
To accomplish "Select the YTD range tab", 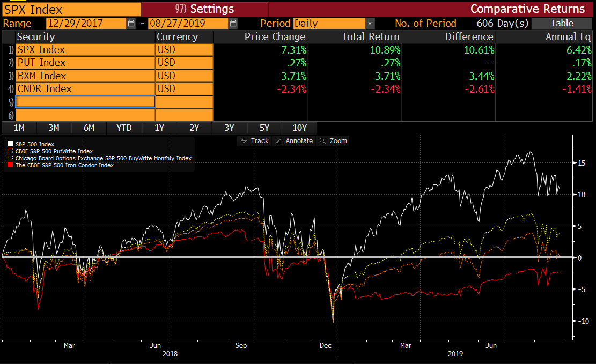I will tap(124, 128).
